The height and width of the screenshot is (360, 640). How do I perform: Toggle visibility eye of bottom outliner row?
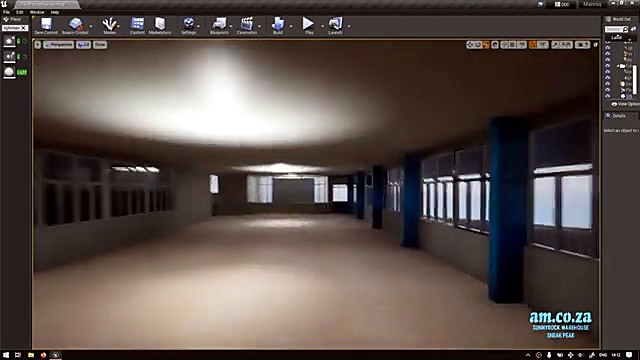click(608, 96)
